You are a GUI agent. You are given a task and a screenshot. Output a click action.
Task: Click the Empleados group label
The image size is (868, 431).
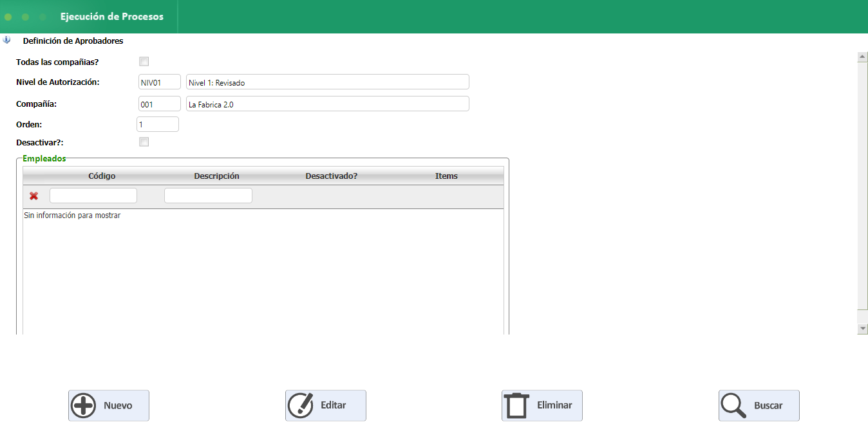pos(44,158)
